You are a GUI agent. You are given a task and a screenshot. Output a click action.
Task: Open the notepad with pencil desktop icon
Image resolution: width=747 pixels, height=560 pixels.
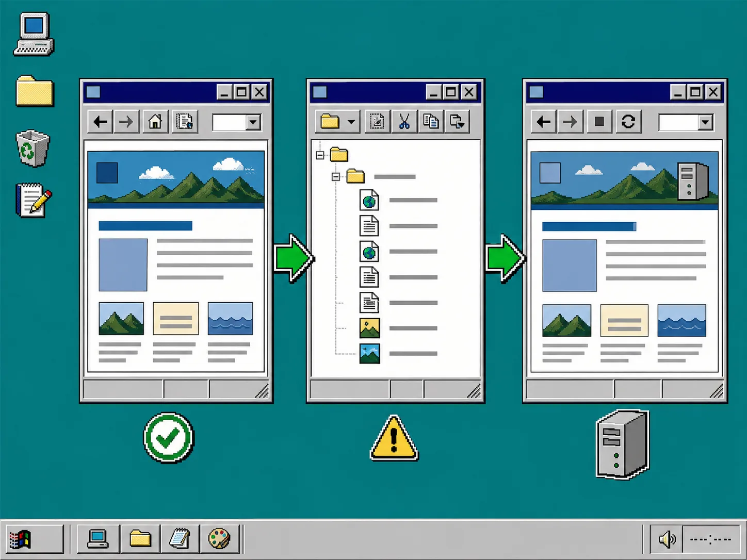tap(34, 200)
